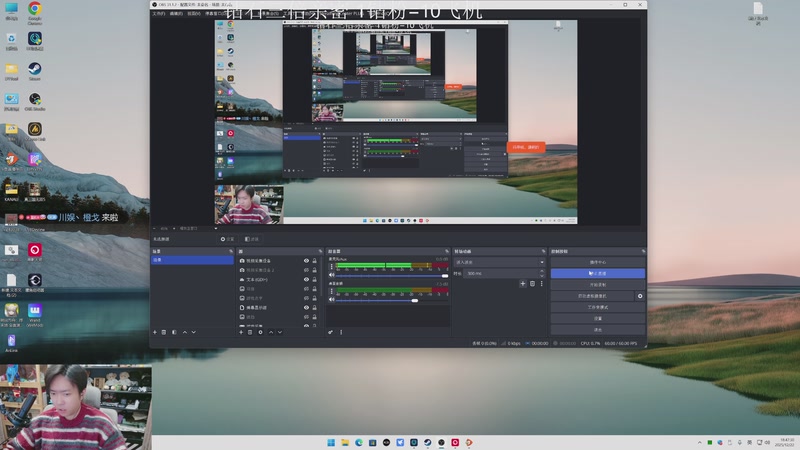
Task: Decrease transition duration with down arrow
Action: point(542,276)
